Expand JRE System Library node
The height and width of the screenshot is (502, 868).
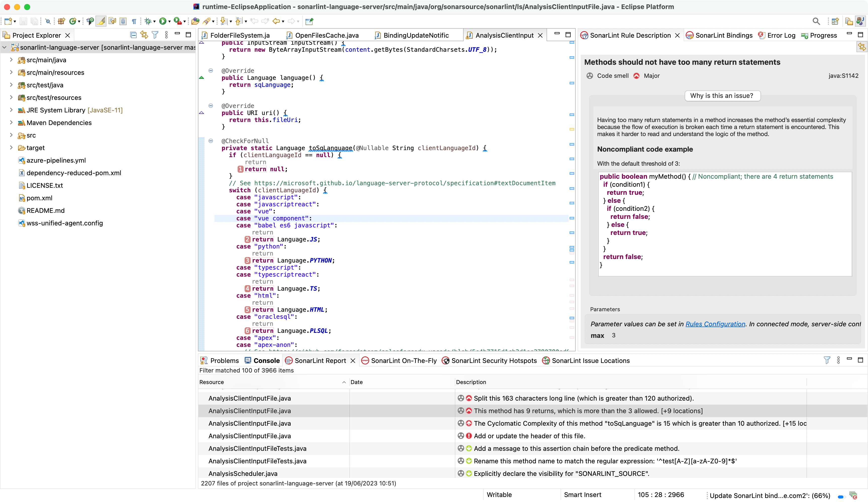tap(11, 110)
